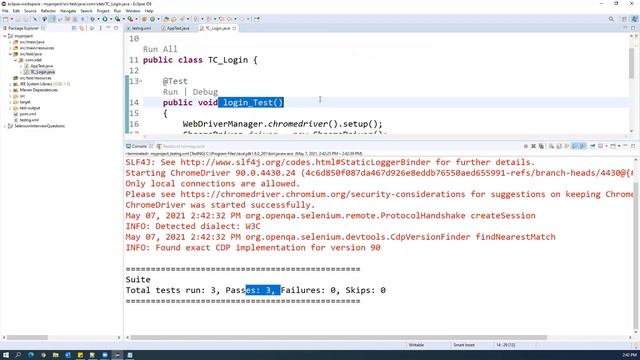Viewport: 640px width, 360px height.
Task: Click the green Run toolbar icon
Action: tap(105, 19)
